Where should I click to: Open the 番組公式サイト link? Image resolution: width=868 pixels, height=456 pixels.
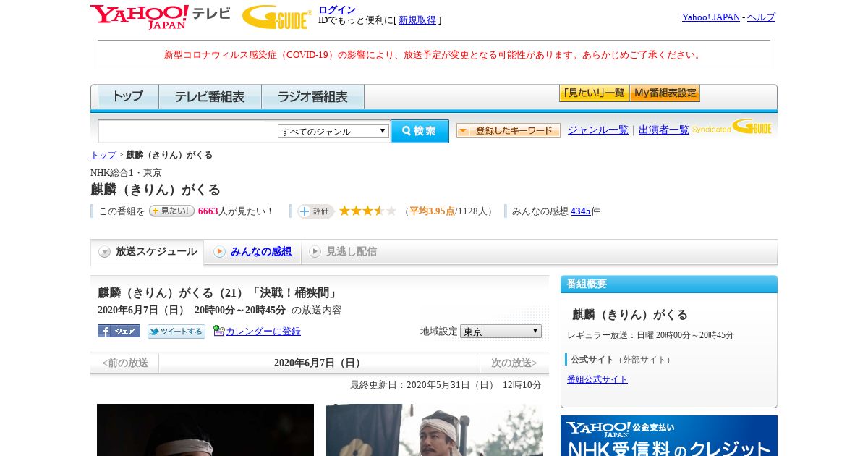coord(597,379)
